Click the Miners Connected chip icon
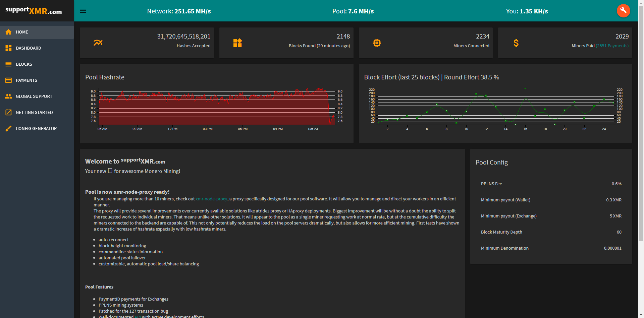644x318 pixels. (x=377, y=43)
